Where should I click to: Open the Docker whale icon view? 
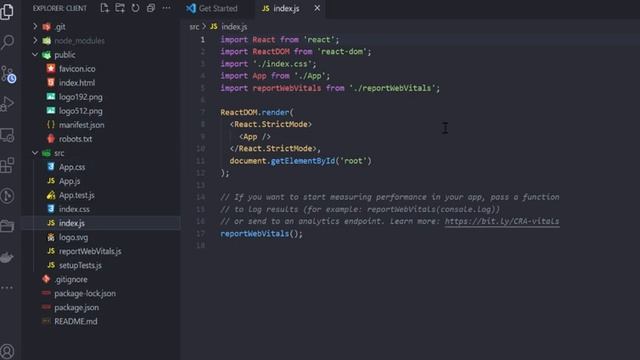click(7, 258)
